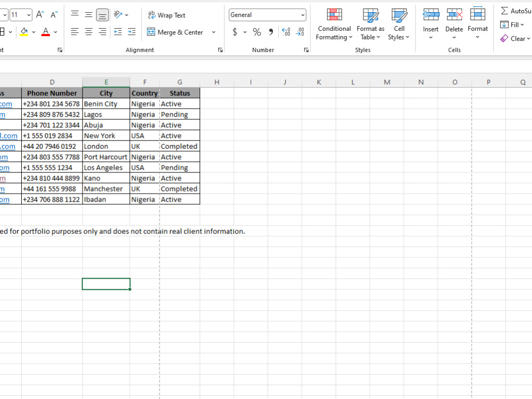
Task: Open the Clear options
Action: click(x=515, y=39)
